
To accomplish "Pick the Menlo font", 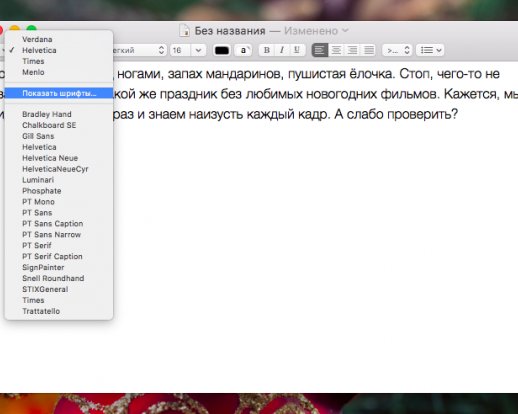I will pos(59,72).
